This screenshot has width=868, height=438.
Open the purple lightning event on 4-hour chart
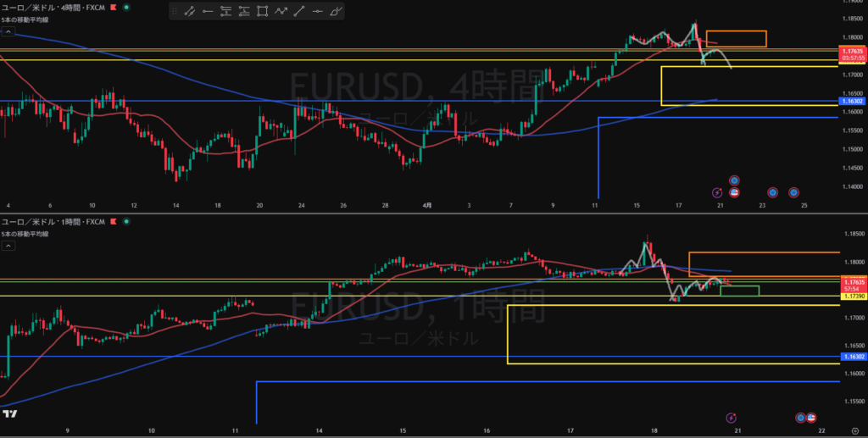click(717, 192)
